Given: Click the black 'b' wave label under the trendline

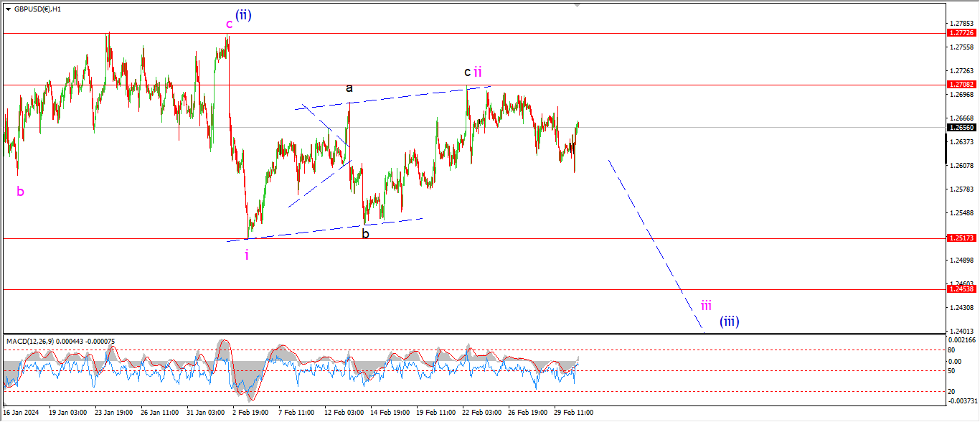Looking at the screenshot, I should click(x=365, y=233).
